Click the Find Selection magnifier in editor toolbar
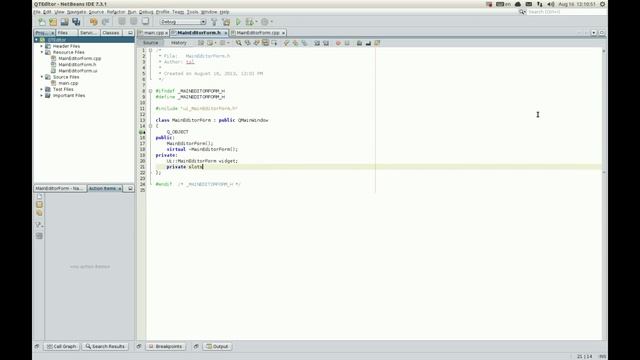 (x=238, y=43)
